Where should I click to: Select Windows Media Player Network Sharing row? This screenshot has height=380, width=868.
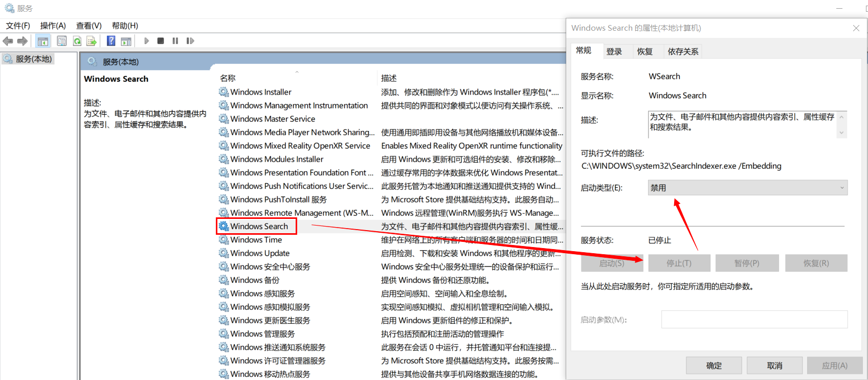[391, 132]
